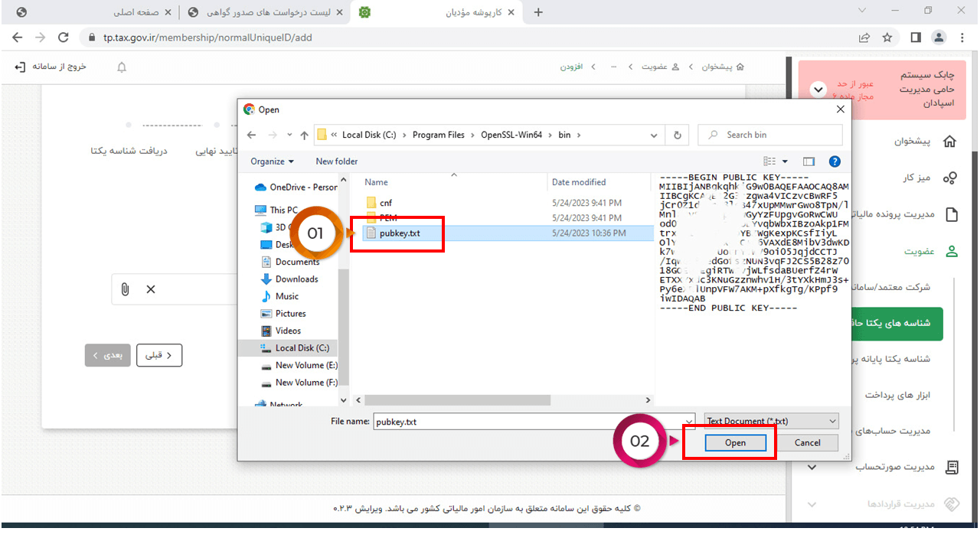Open the file type Text Document dropdown
The width and height of the screenshot is (980, 551).
click(771, 421)
